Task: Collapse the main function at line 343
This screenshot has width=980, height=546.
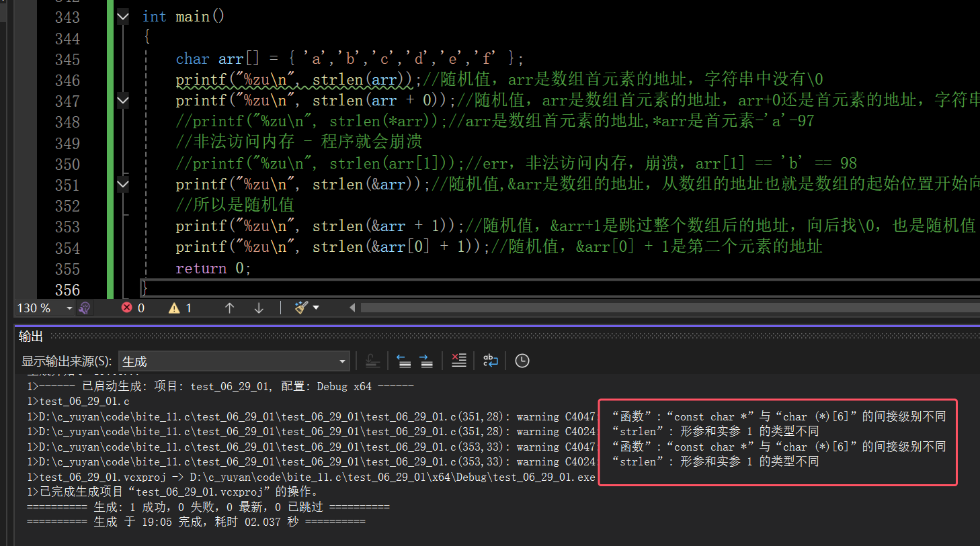Action: click(x=123, y=17)
